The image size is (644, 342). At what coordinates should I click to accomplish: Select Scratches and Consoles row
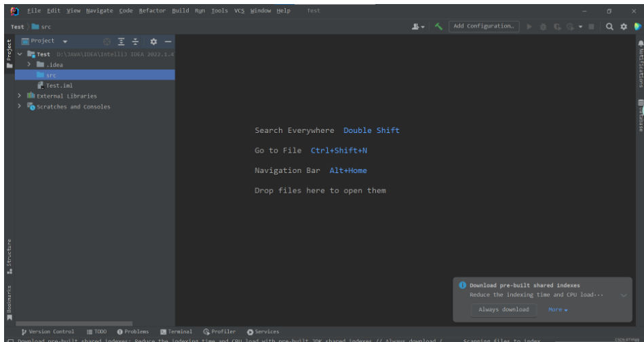95,107
